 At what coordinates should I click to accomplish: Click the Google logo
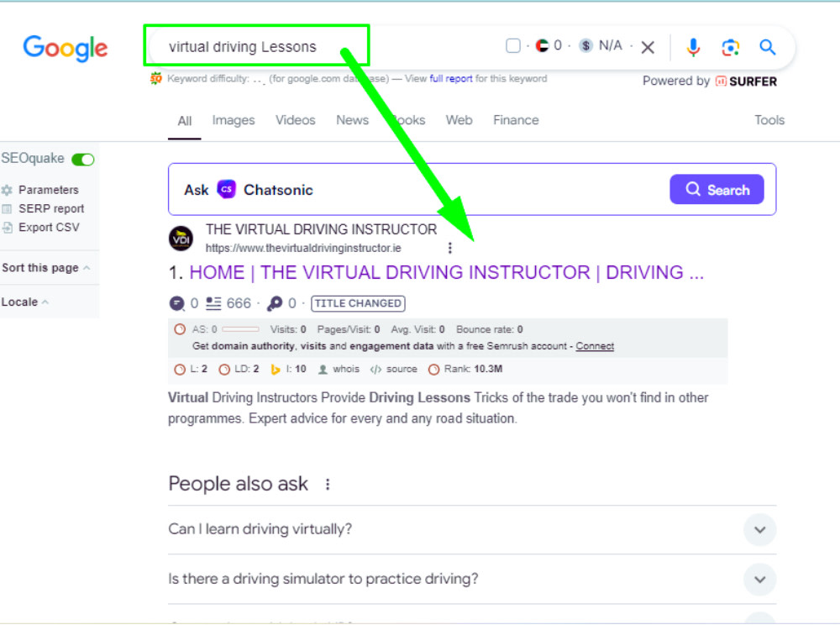[65, 49]
